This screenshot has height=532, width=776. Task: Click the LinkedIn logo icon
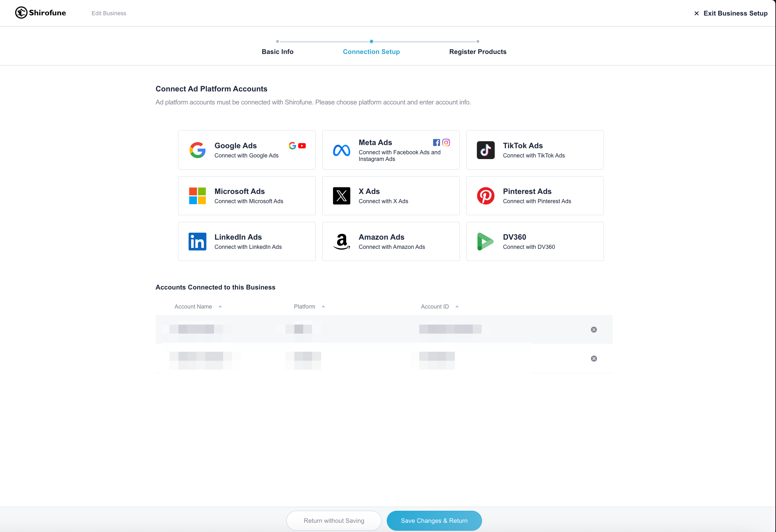click(197, 242)
